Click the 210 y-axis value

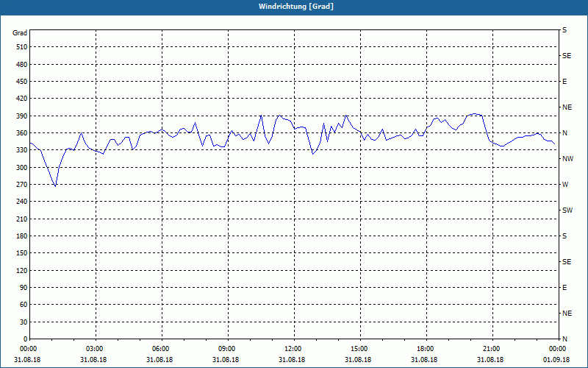click(22, 219)
